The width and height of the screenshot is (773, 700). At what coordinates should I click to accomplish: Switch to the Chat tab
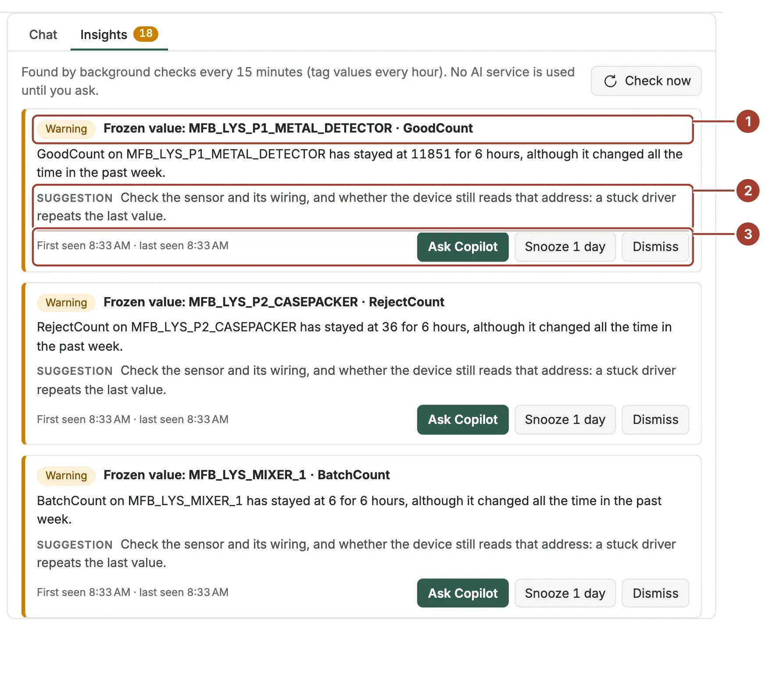click(x=43, y=35)
